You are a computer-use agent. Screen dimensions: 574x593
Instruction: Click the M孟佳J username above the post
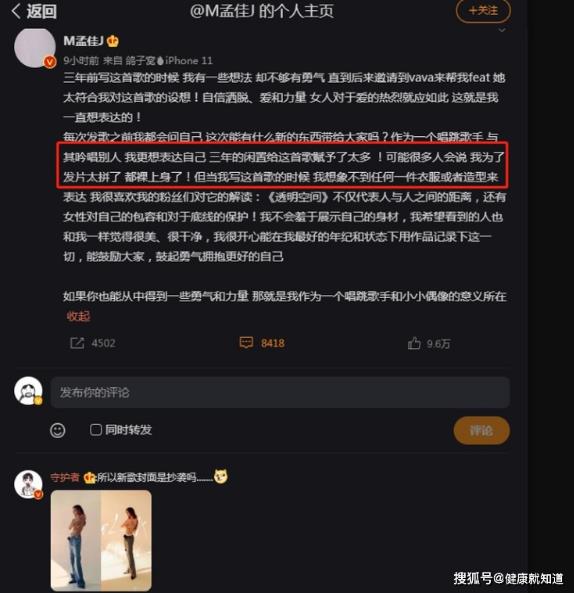click(83, 41)
